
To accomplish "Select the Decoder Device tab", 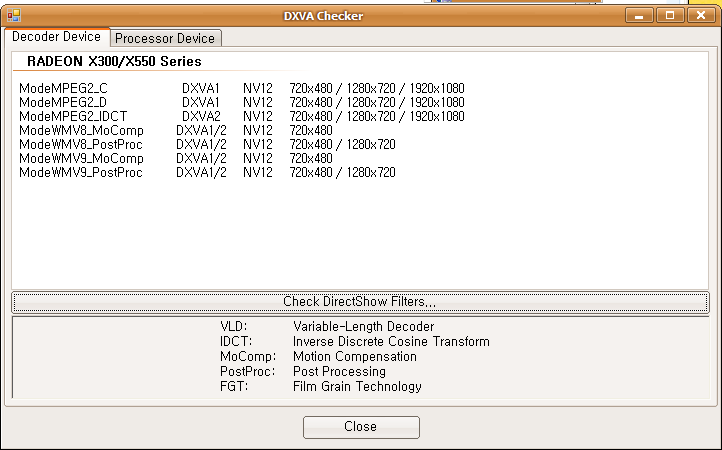I will point(57,37).
